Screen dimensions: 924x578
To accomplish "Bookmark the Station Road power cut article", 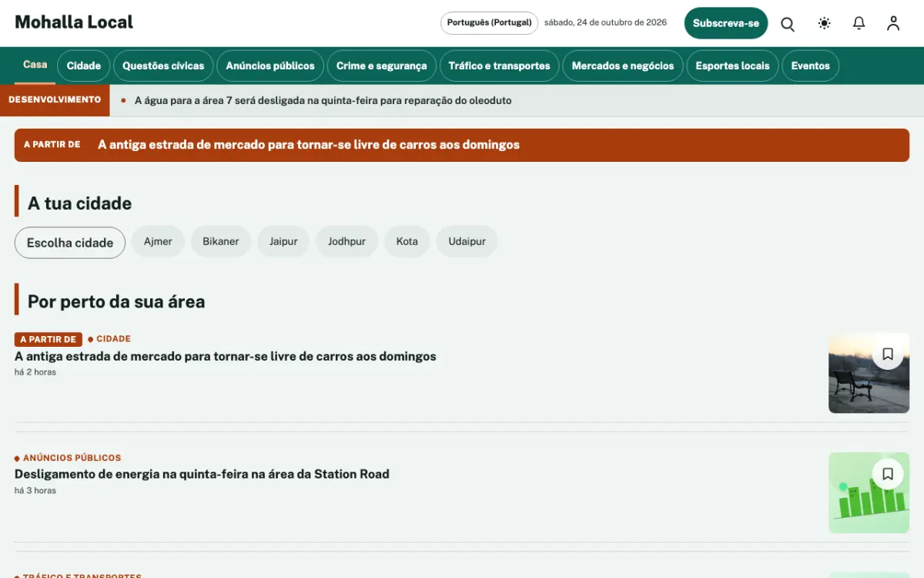I will 888,474.
